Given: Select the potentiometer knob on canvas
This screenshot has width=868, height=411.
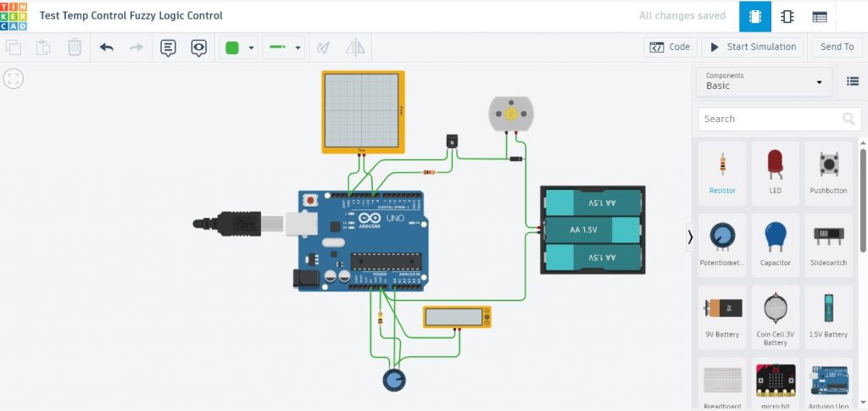Looking at the screenshot, I should coord(394,380).
